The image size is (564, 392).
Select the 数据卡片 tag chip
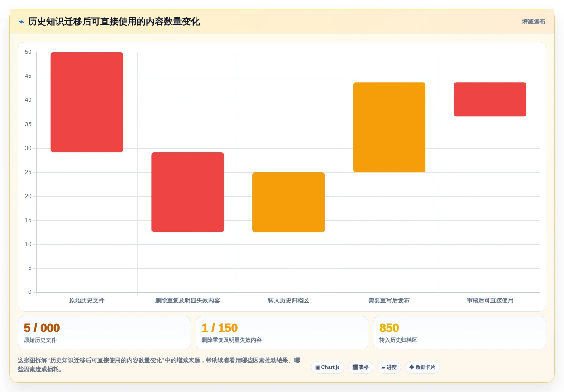tap(422, 368)
